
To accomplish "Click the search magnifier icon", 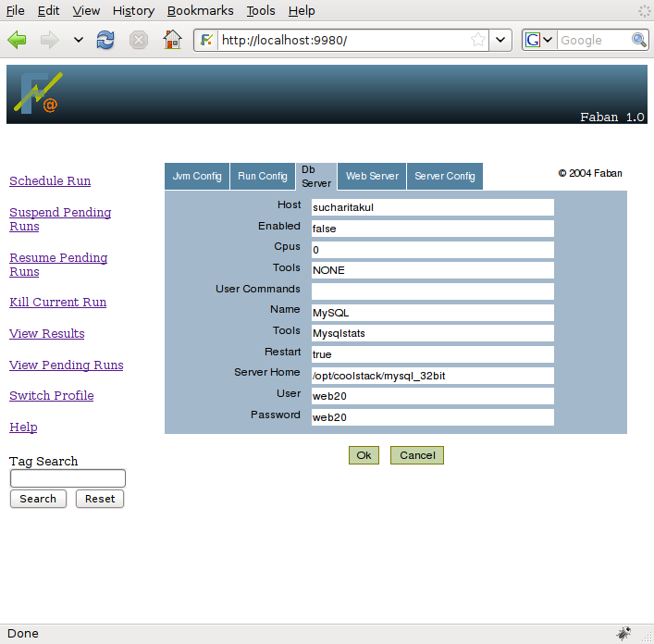I will 639,40.
